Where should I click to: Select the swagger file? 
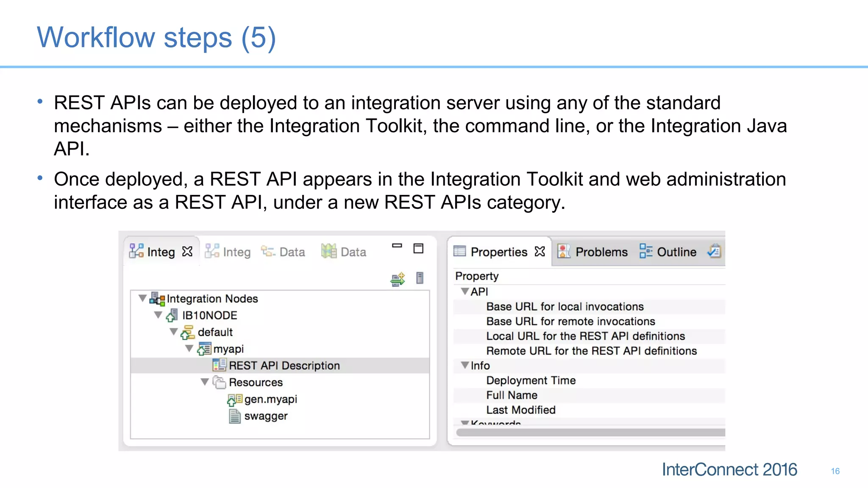coord(266,416)
